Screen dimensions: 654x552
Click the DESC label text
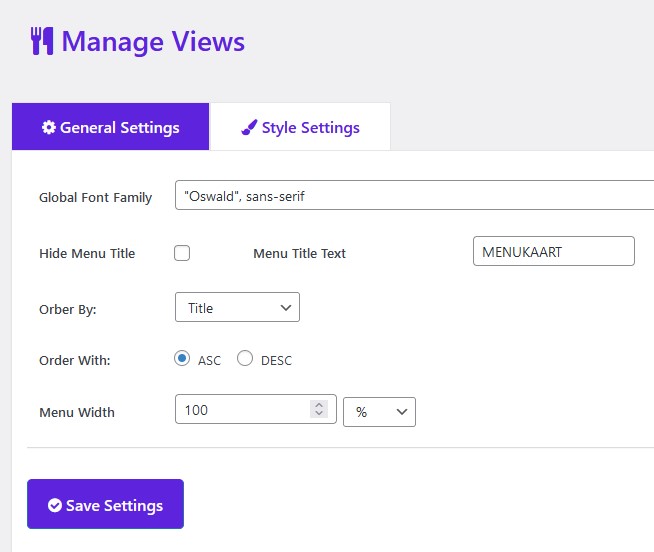tap(276, 360)
